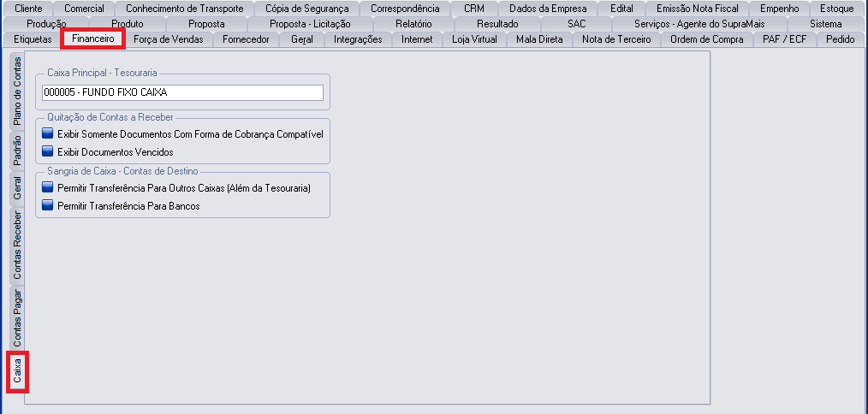Image resolution: width=868 pixels, height=414 pixels.
Task: Click the Caixa Principal Tesouraria field
Action: pos(181,92)
